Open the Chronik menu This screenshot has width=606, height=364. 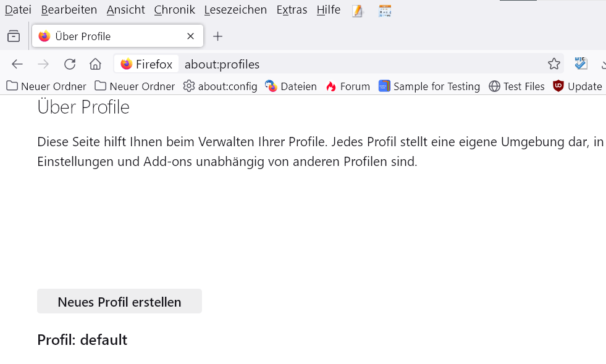point(174,10)
